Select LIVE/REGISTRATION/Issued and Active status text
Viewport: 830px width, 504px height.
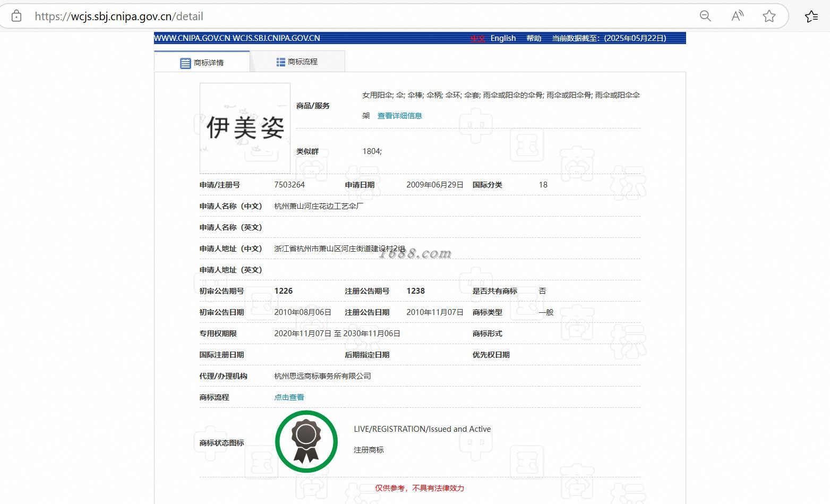click(422, 429)
